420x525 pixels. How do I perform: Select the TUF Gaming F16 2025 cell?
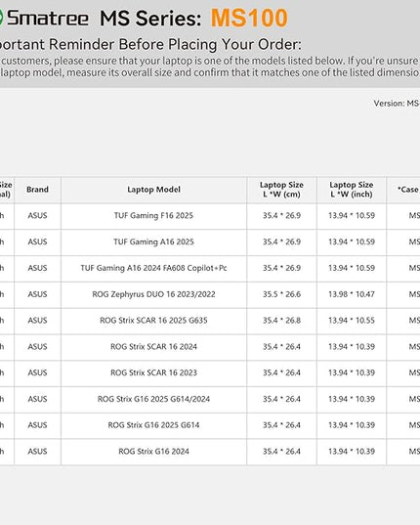[x=153, y=216]
